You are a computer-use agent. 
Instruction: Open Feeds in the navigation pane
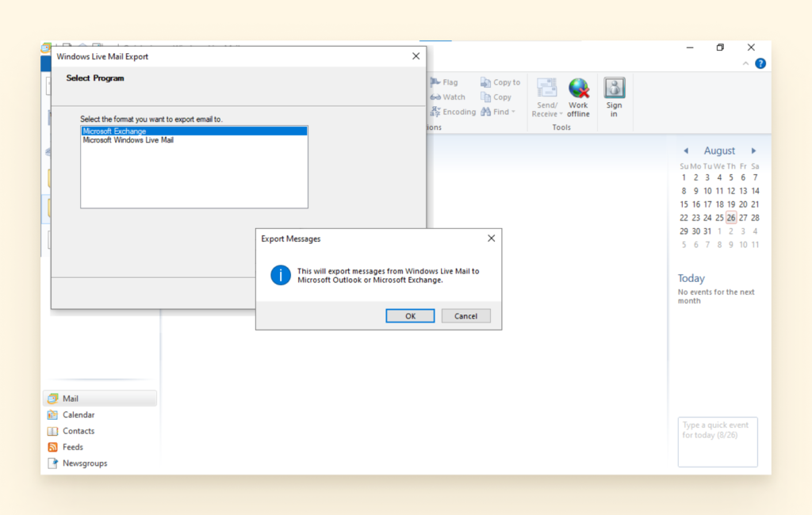click(x=99, y=447)
